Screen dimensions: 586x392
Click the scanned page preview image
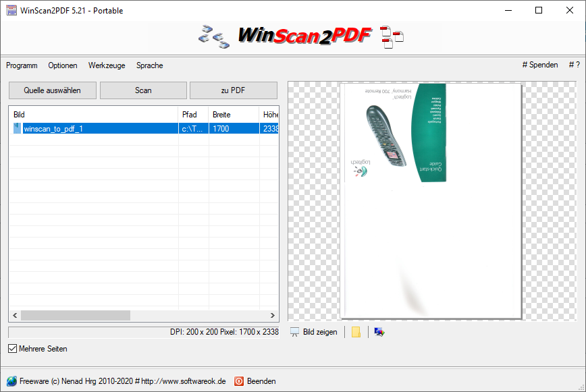point(431,201)
